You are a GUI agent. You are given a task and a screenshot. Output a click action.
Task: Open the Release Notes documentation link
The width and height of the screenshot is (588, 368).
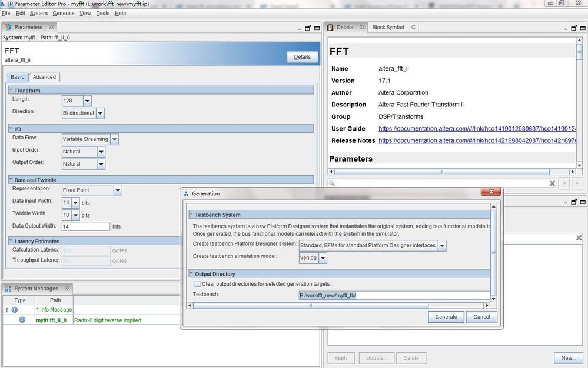tap(477, 140)
